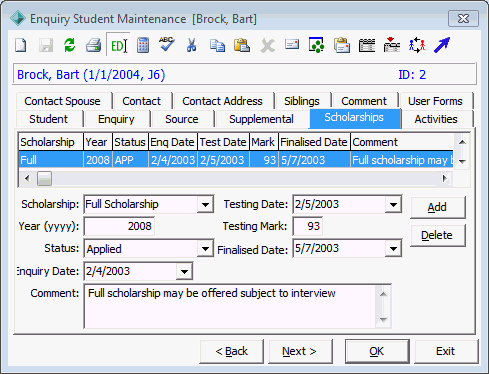Switch to the Source tab

tap(182, 119)
